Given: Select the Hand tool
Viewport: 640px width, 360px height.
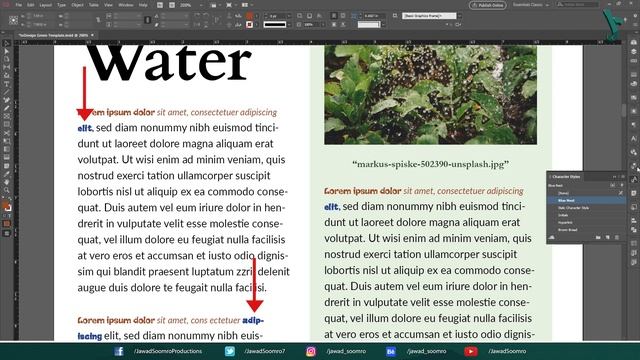Looking at the screenshot, I should tap(7, 182).
